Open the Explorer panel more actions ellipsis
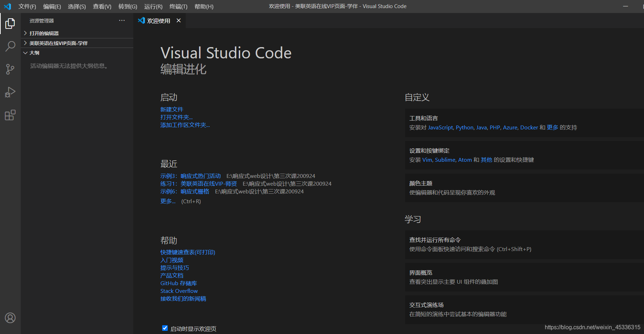The width and height of the screenshot is (644, 334). 122,20
